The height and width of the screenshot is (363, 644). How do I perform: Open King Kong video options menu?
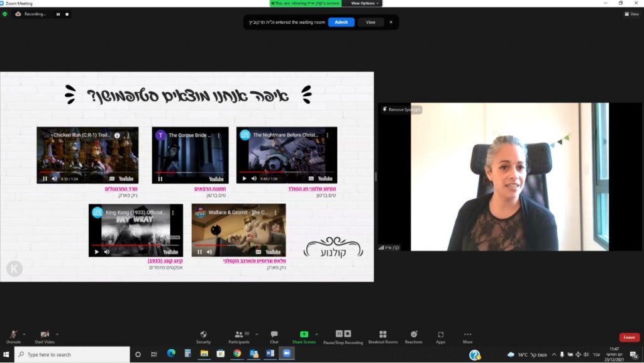[173, 213]
